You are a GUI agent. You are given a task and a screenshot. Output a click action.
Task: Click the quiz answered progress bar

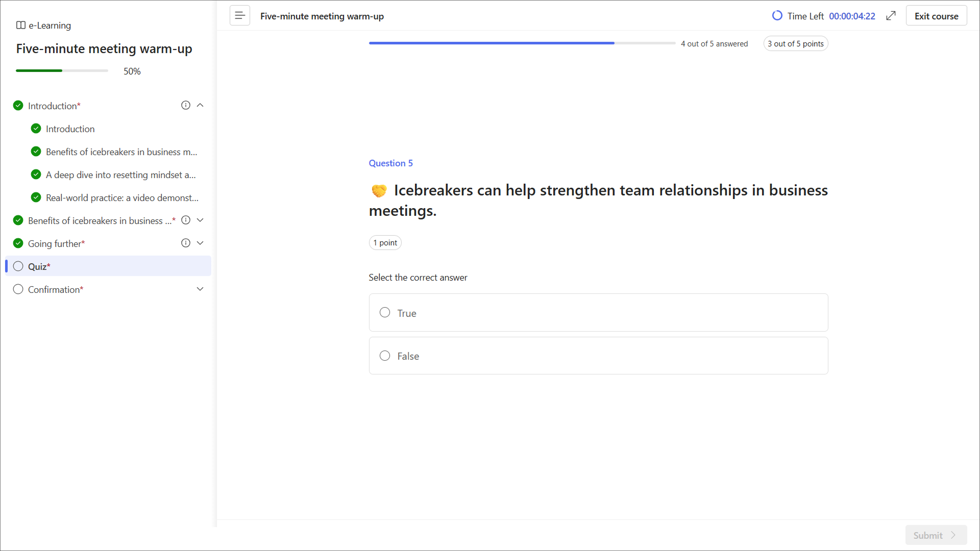click(x=522, y=43)
